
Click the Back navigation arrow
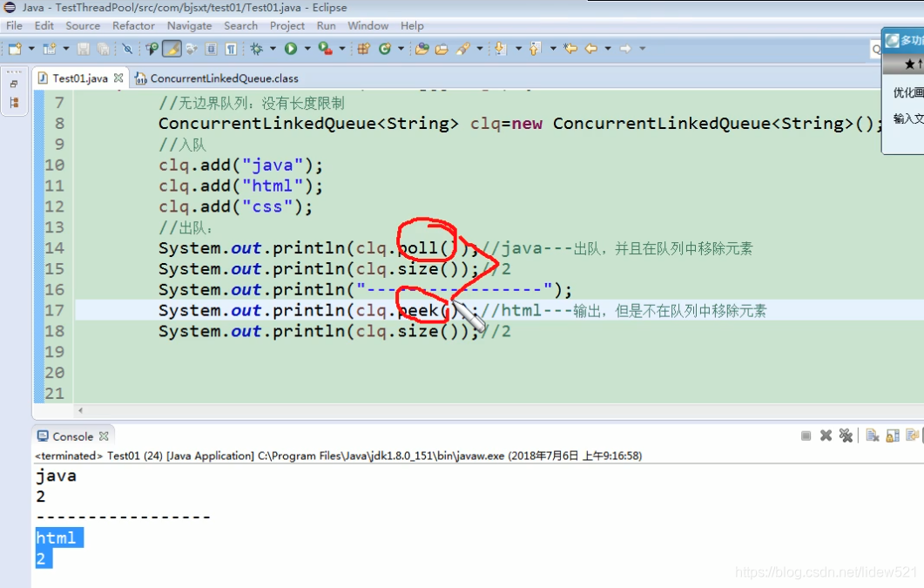(591, 49)
